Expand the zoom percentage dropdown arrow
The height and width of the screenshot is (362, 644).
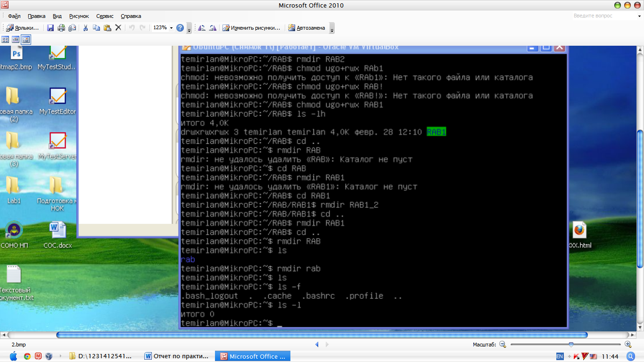click(171, 28)
